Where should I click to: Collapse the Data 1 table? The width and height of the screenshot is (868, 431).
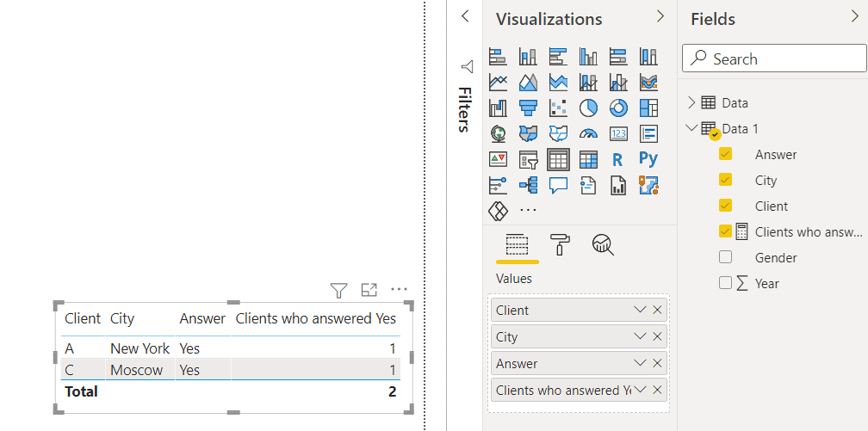tap(691, 128)
